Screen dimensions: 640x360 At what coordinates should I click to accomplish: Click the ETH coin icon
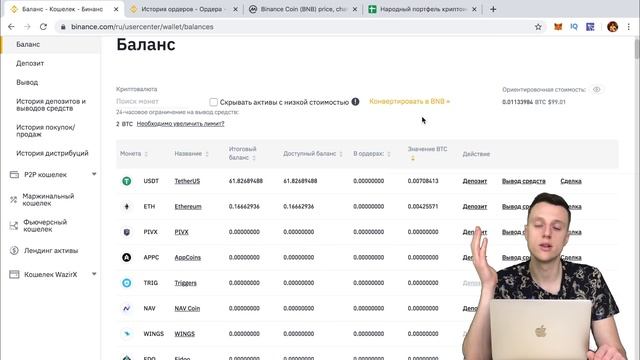[127, 207]
